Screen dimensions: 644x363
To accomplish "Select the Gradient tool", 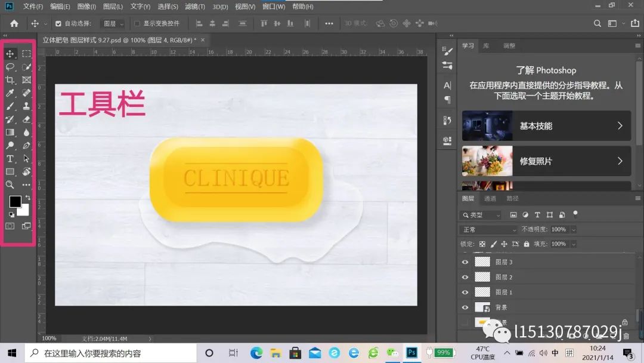I will click(10, 133).
